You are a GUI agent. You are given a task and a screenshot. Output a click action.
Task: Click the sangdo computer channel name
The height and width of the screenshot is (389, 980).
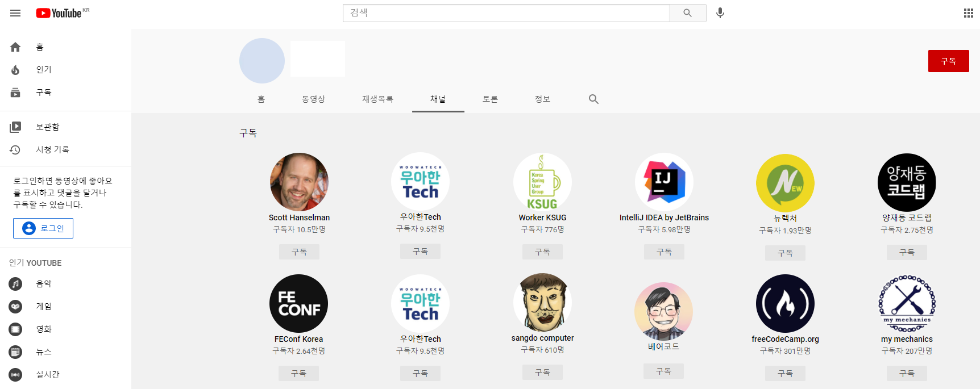(x=542, y=338)
